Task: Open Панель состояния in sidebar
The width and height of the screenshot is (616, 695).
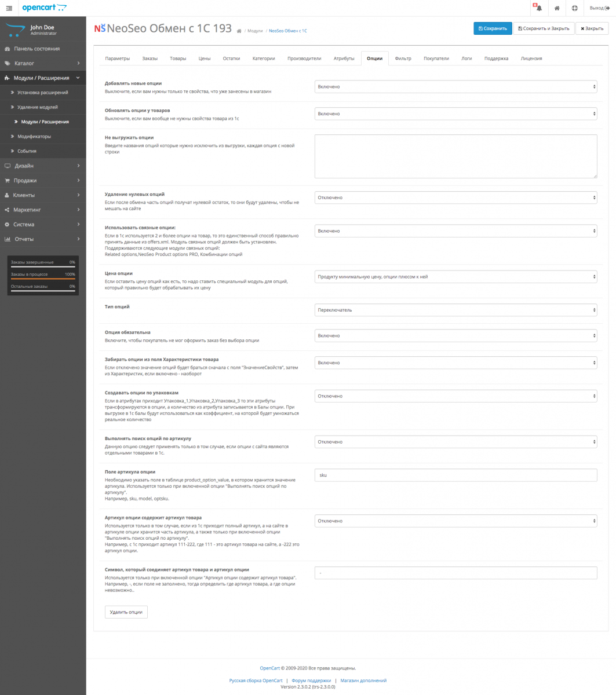Action: [x=43, y=49]
